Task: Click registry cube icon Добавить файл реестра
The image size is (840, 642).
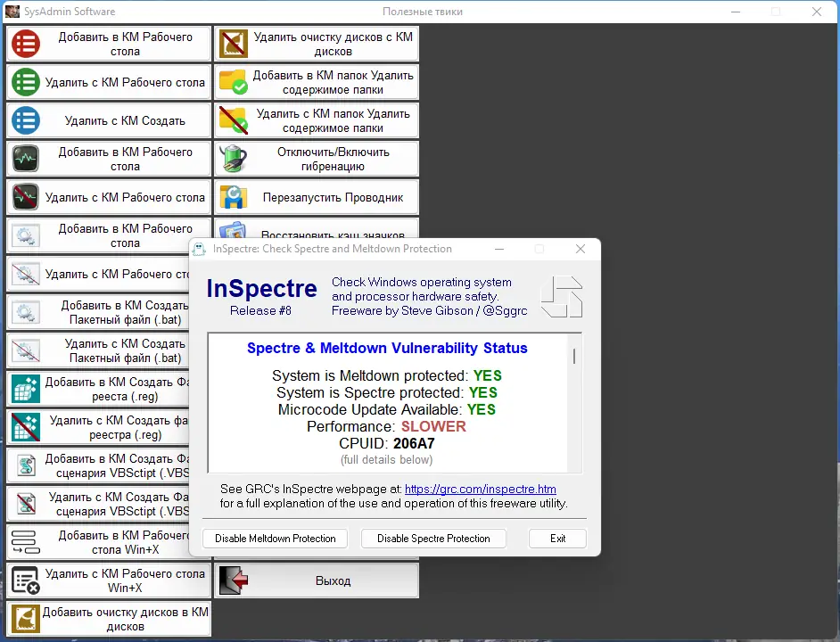Action: pos(26,389)
